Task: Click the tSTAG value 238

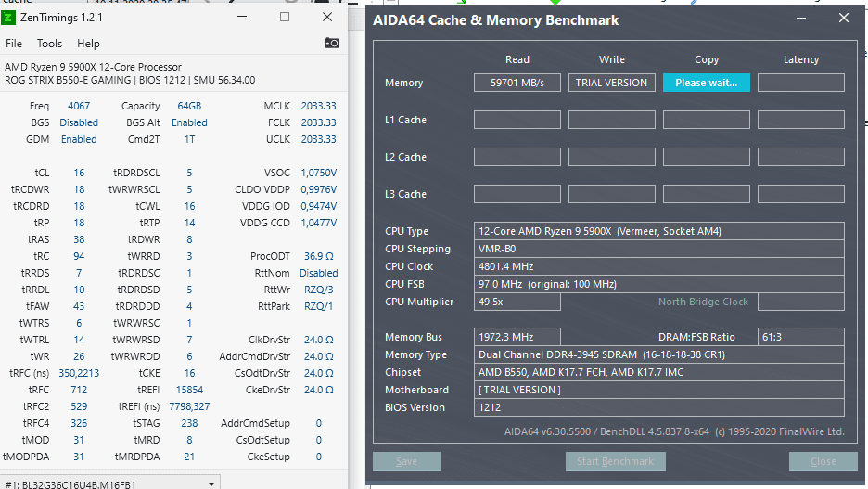Action: [x=189, y=422]
